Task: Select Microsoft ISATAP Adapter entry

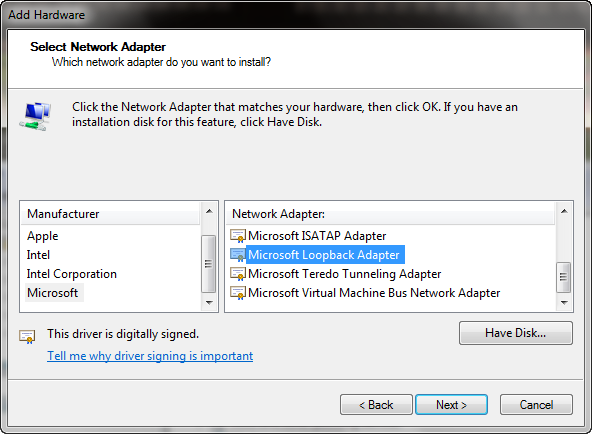Action: pos(317,236)
